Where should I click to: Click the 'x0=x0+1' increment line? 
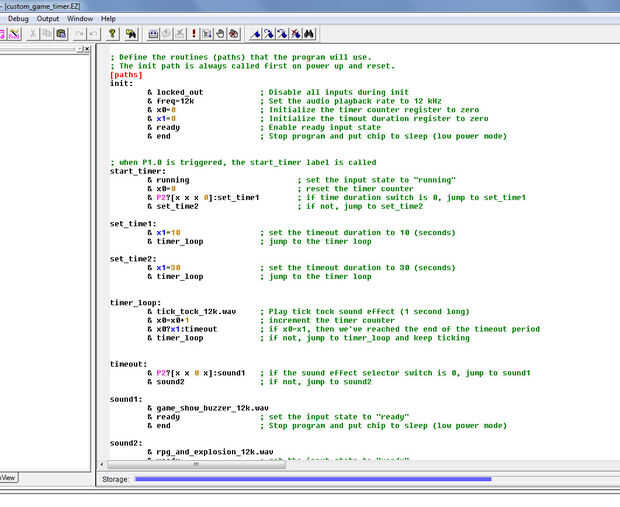168,320
